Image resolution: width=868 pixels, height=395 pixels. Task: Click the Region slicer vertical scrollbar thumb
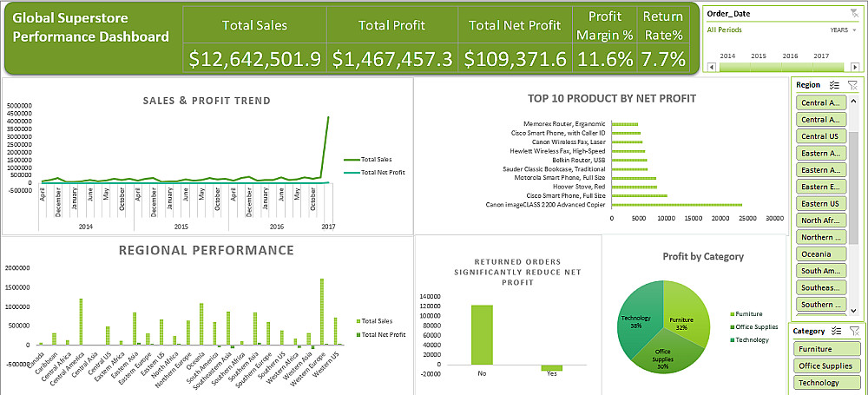point(854,188)
